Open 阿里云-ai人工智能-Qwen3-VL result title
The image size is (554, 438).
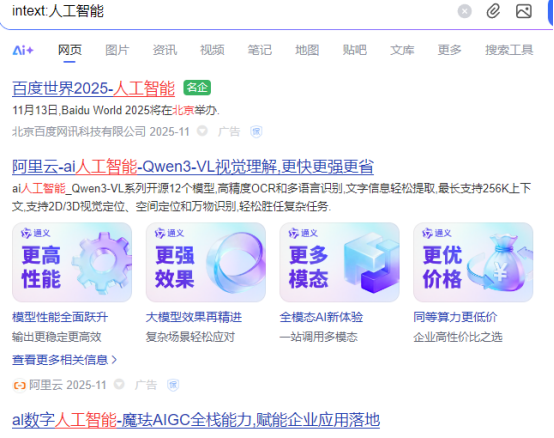point(193,166)
